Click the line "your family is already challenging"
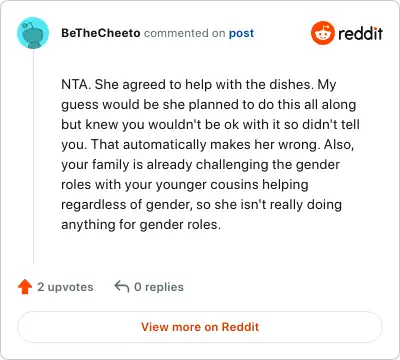 point(200,165)
